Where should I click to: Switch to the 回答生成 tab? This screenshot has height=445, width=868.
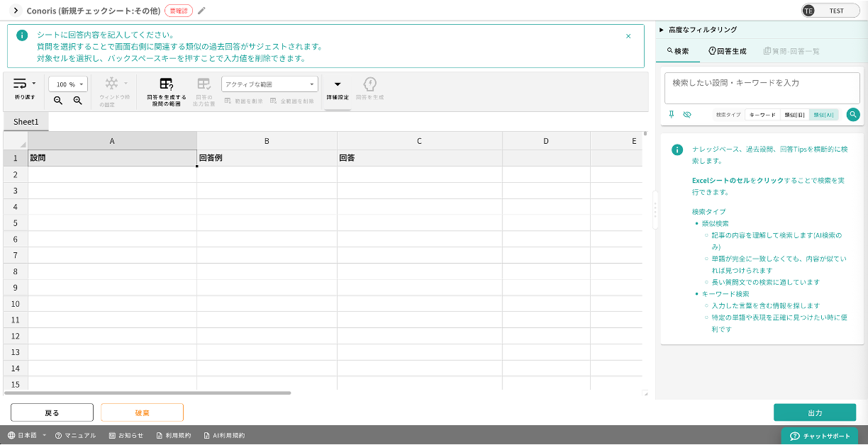click(x=728, y=51)
